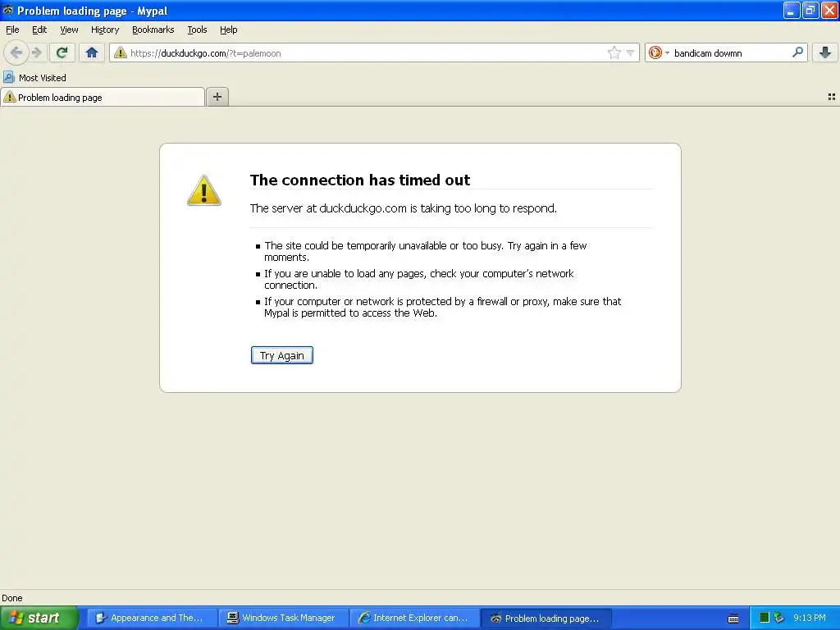This screenshot has height=630, width=840.
Task: Go forward using the forward arrow
Action: 36,52
